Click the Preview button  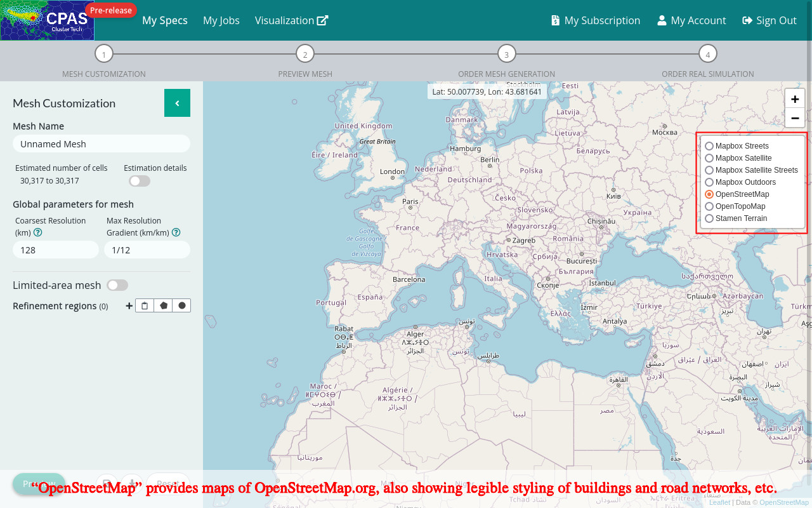39,484
